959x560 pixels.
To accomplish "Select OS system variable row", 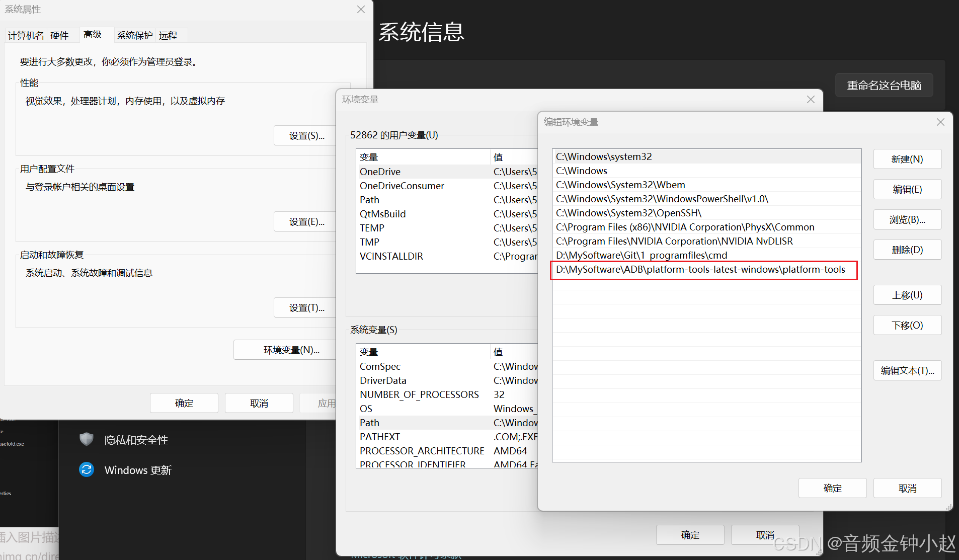I will [x=447, y=409].
